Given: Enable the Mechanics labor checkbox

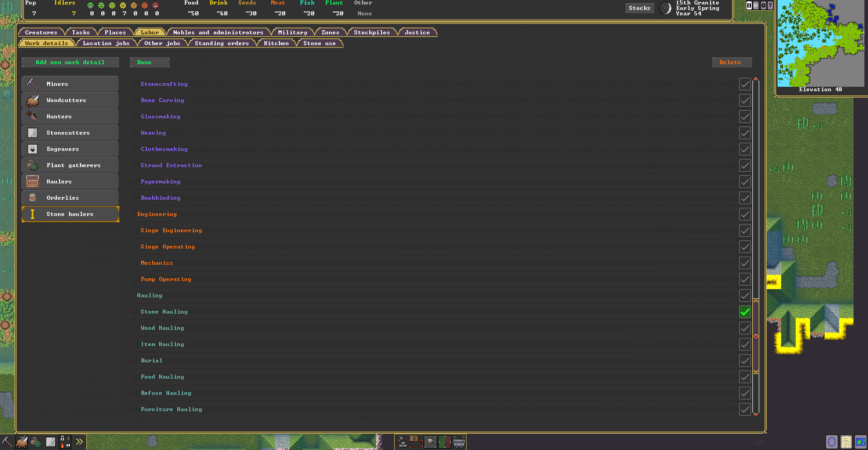Looking at the screenshot, I should click(x=745, y=263).
